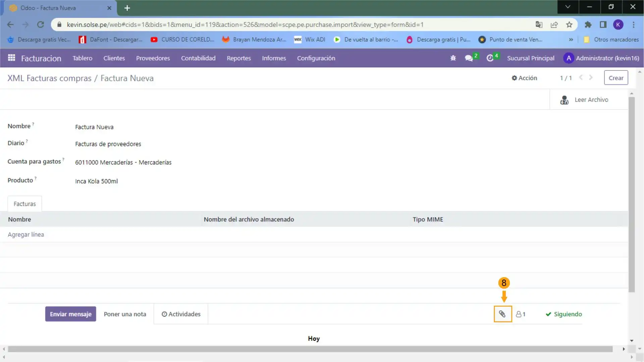Viewport: 644px width, 362px height.
Task: Open the conversations chat icon
Action: (469, 58)
